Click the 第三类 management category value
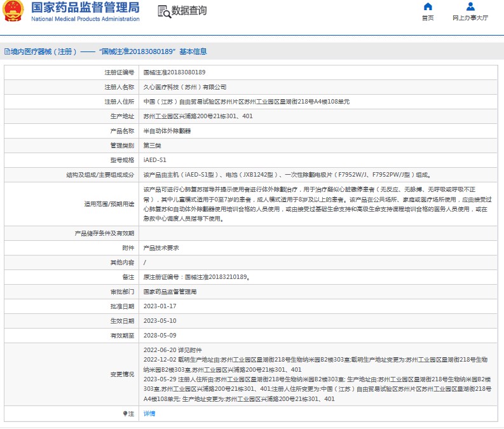The image size is (504, 429). pyautogui.click(x=153, y=146)
